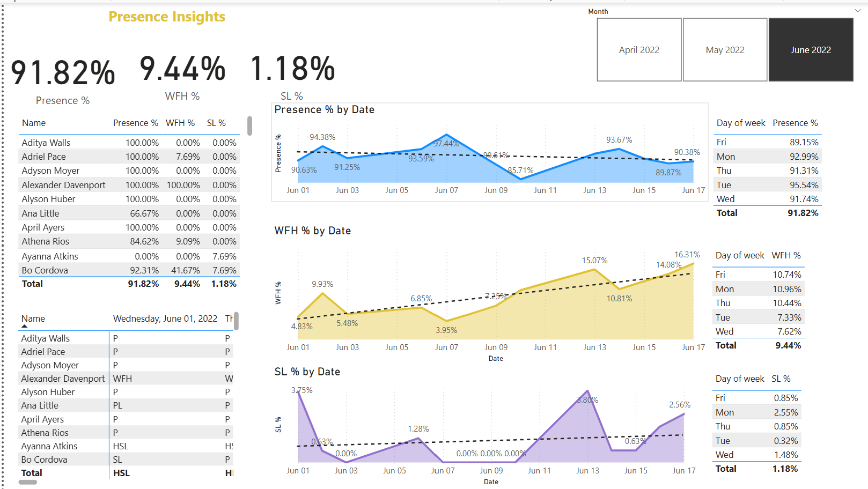This screenshot has height=489, width=868.
Task: Deselect the June 2022 slicer tile
Action: point(811,50)
